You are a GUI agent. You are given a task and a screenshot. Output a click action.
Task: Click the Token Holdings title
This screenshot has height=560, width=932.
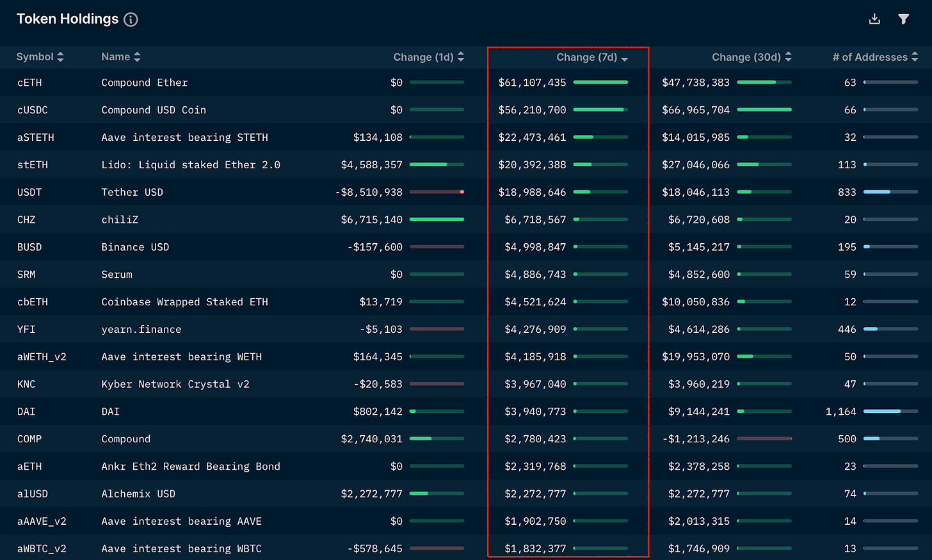(67, 19)
